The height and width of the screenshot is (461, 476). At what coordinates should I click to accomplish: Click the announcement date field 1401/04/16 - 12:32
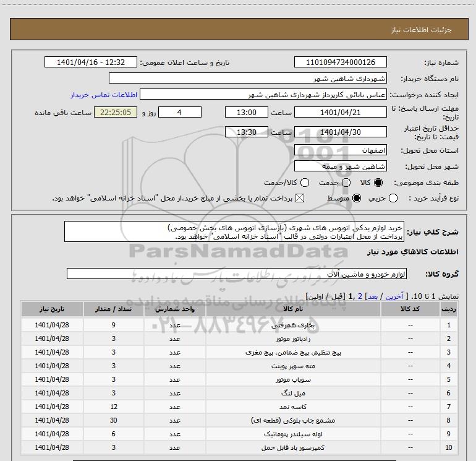click(91, 62)
